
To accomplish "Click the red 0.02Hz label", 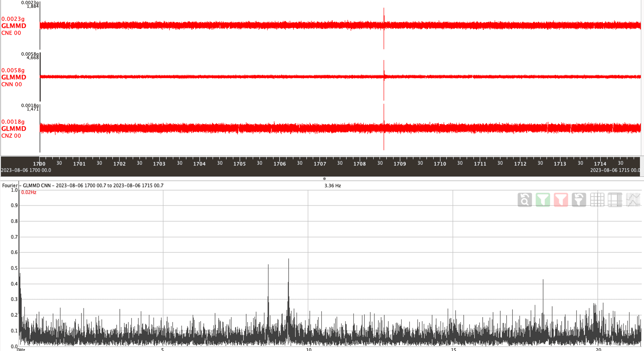I will 29,192.
